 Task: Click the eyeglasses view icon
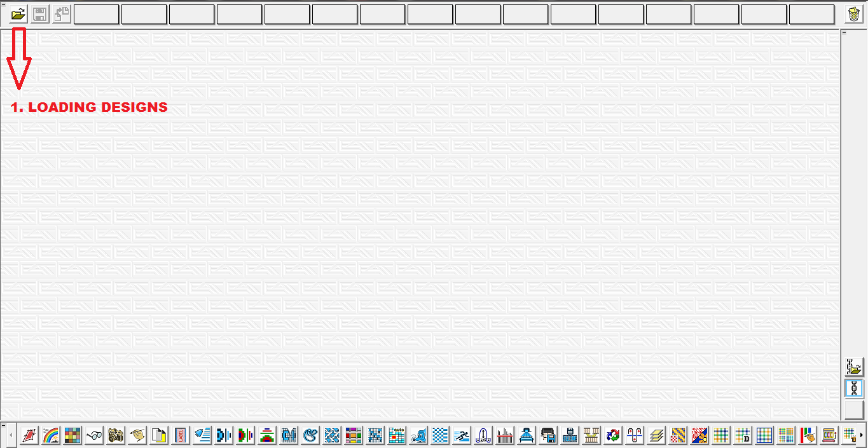click(x=94, y=435)
